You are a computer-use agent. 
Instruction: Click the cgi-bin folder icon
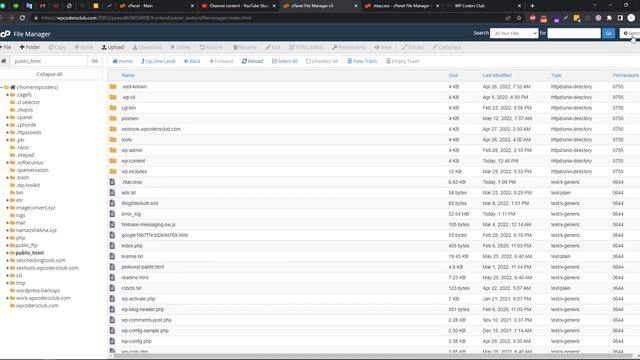[113, 108]
